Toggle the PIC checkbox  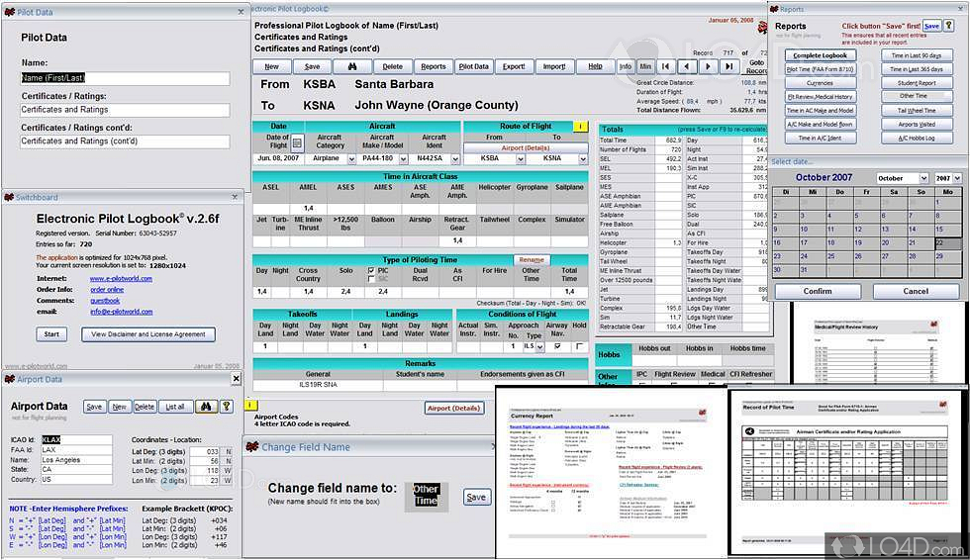point(371,269)
